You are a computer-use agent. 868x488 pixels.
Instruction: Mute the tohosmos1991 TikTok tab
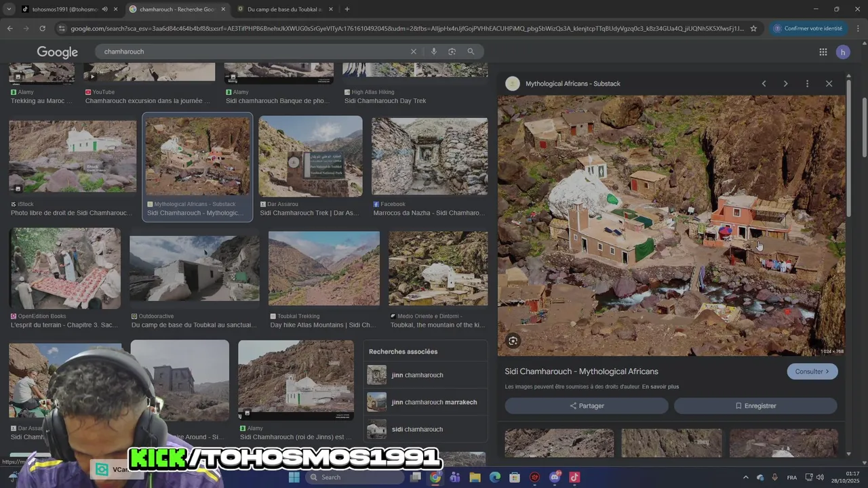(x=104, y=9)
